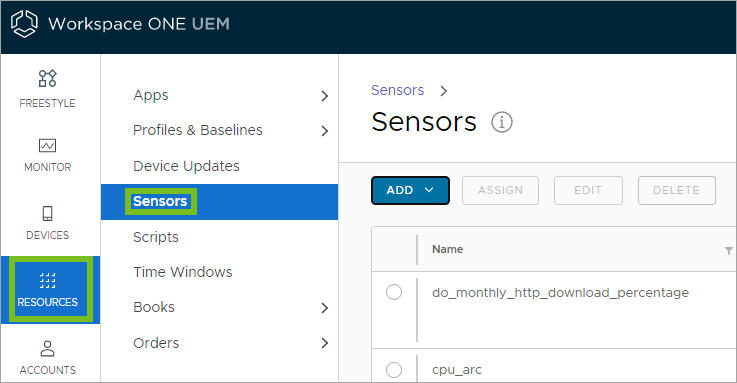Expand the Orders submenu chevron
This screenshot has height=383, width=737.
tap(324, 343)
